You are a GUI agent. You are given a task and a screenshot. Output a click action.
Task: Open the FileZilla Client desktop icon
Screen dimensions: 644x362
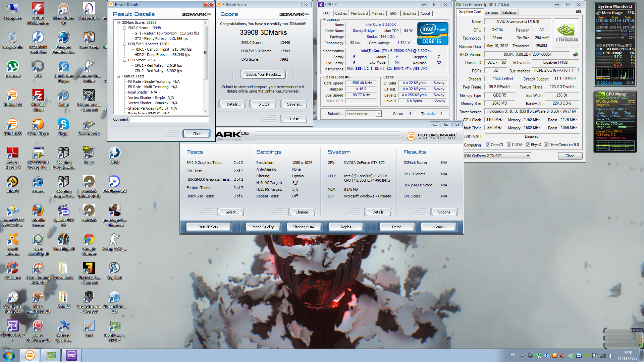38,96
